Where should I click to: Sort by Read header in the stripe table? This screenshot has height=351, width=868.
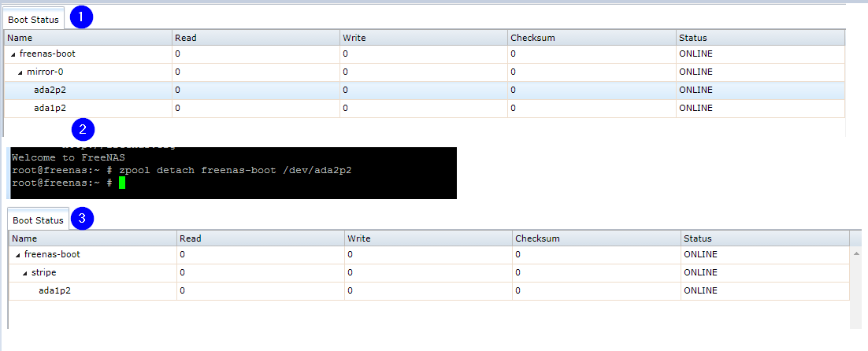pos(261,238)
